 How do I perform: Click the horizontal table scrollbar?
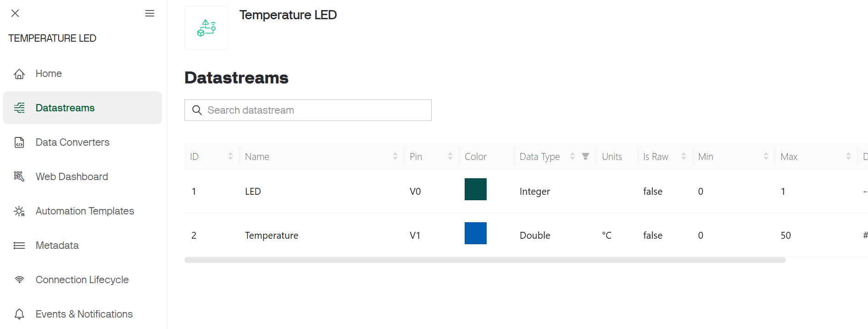(x=484, y=260)
